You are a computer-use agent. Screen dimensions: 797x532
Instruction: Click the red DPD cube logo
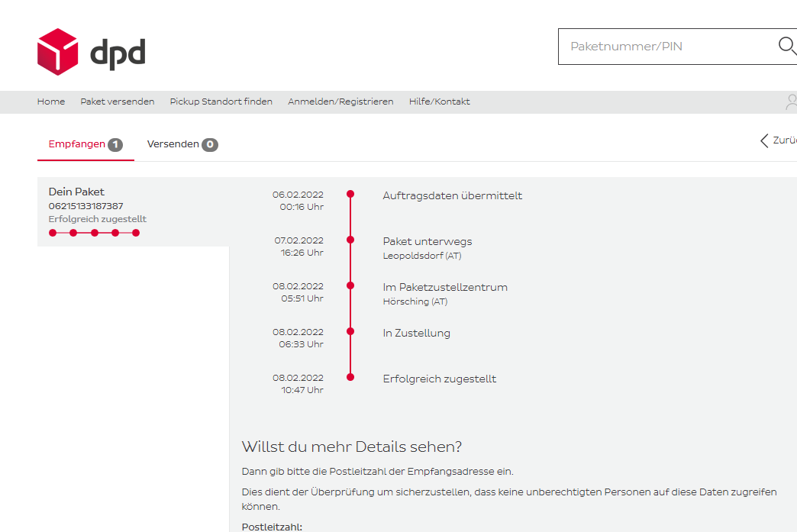coord(57,52)
